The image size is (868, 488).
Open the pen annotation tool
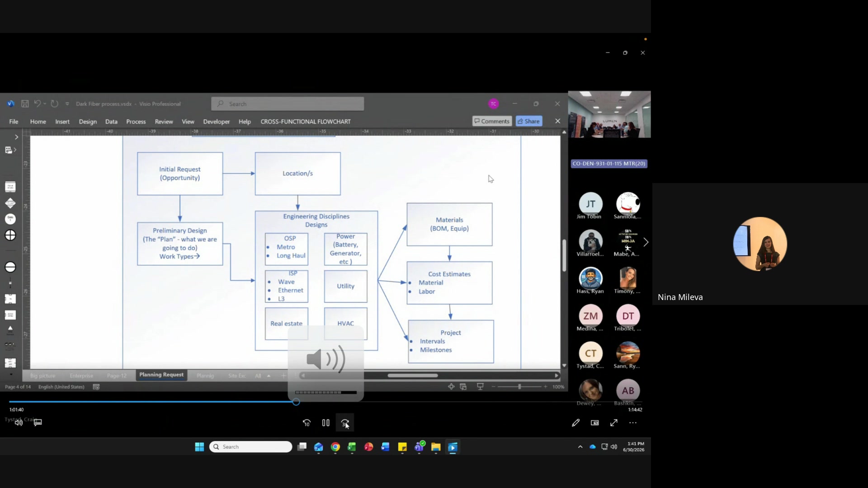click(576, 423)
